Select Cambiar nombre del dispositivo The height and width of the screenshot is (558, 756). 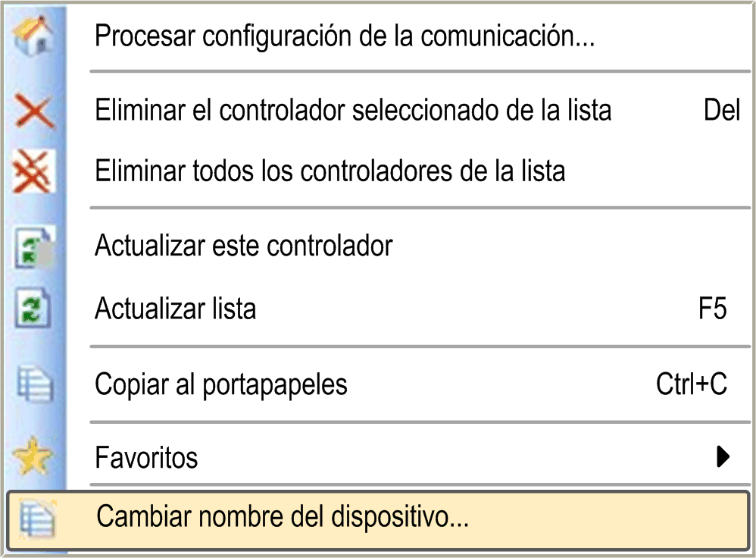(283, 517)
